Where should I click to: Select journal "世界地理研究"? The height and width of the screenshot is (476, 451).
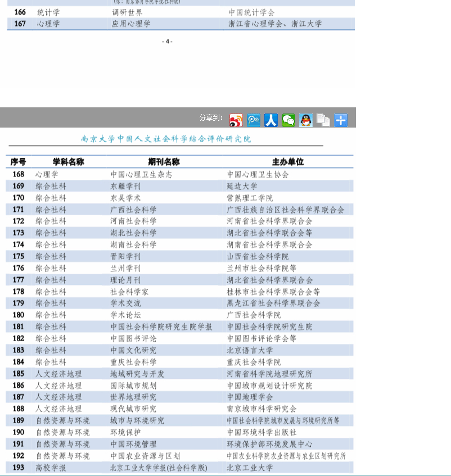pyautogui.click(x=133, y=397)
